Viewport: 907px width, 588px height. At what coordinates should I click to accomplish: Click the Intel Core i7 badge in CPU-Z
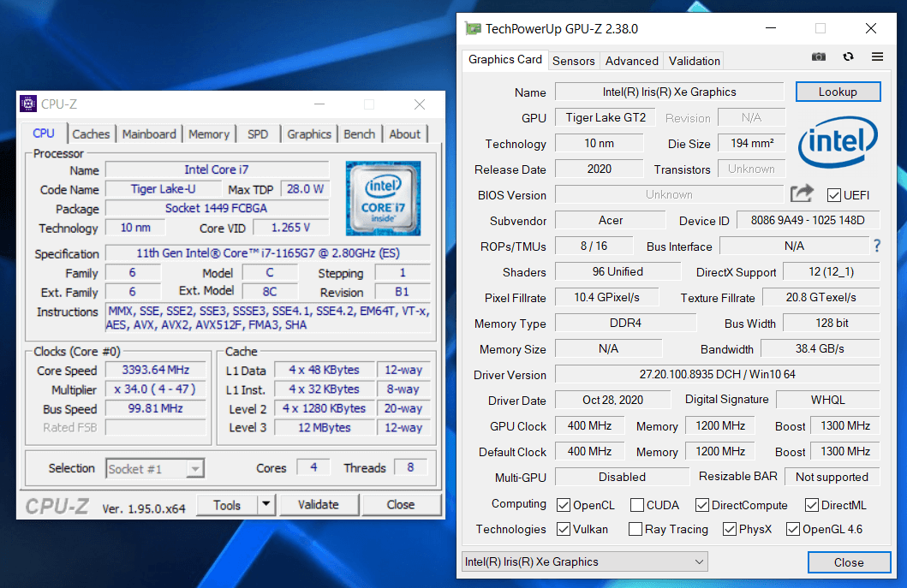pos(383,198)
